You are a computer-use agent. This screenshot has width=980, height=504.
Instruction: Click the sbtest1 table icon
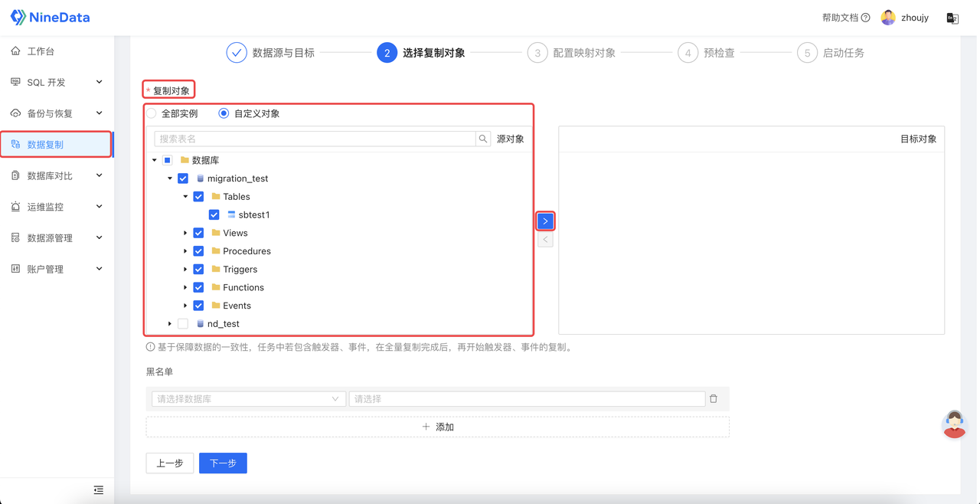231,215
